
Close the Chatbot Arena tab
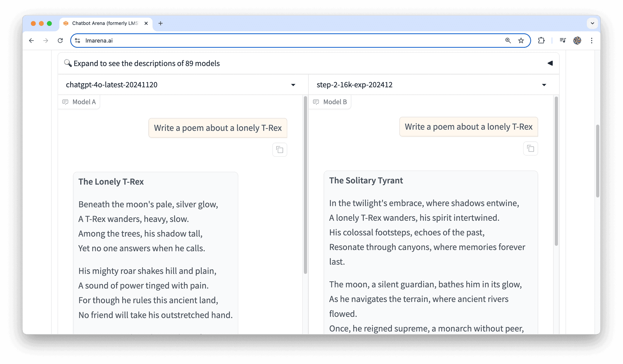point(146,23)
